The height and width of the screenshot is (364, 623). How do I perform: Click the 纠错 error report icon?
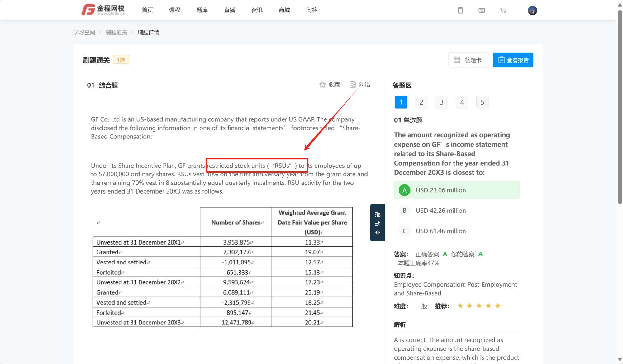353,85
